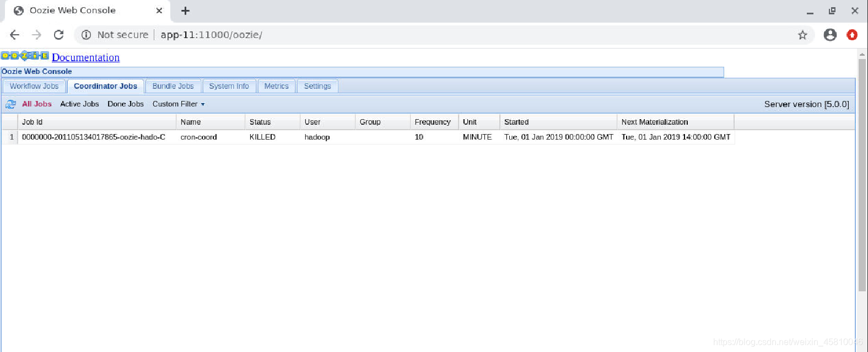Go forward in browser history

(36, 35)
